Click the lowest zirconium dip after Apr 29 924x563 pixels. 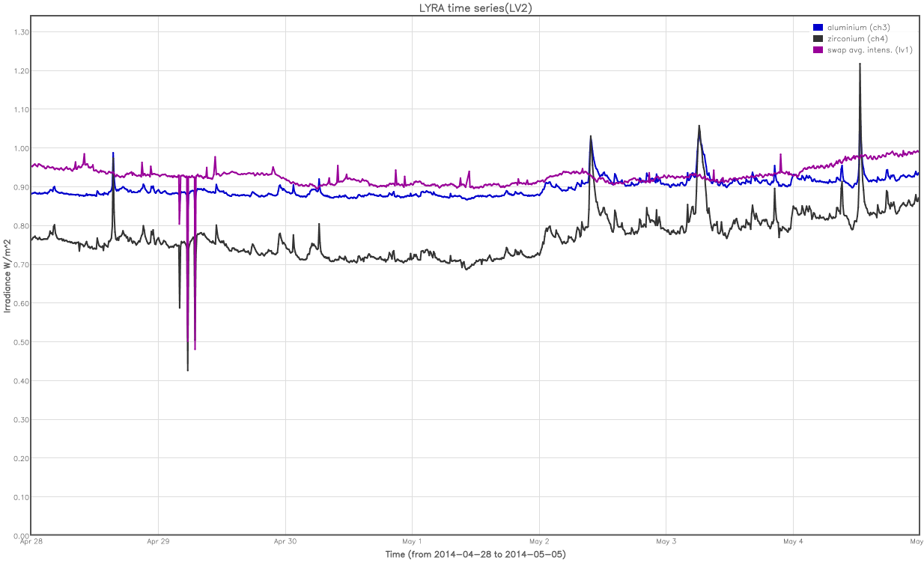pos(187,369)
